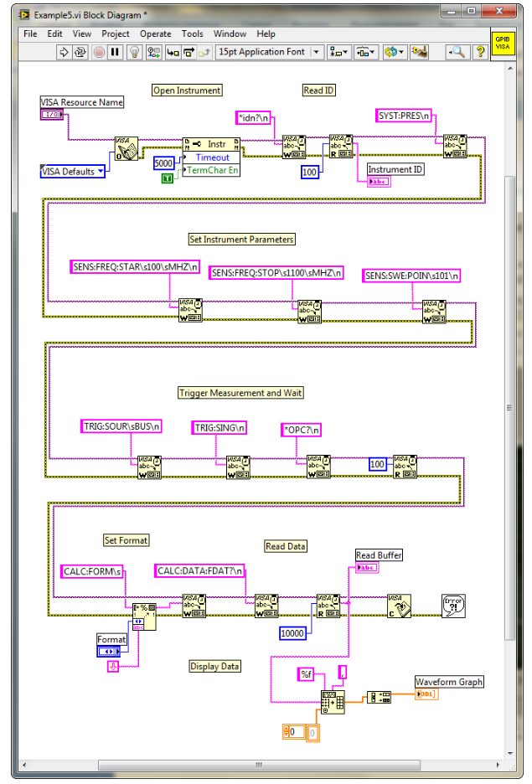This screenshot has height=784, width=532.
Task: Open the 15pt Application Font dropdown
Action: pyautogui.click(x=268, y=52)
